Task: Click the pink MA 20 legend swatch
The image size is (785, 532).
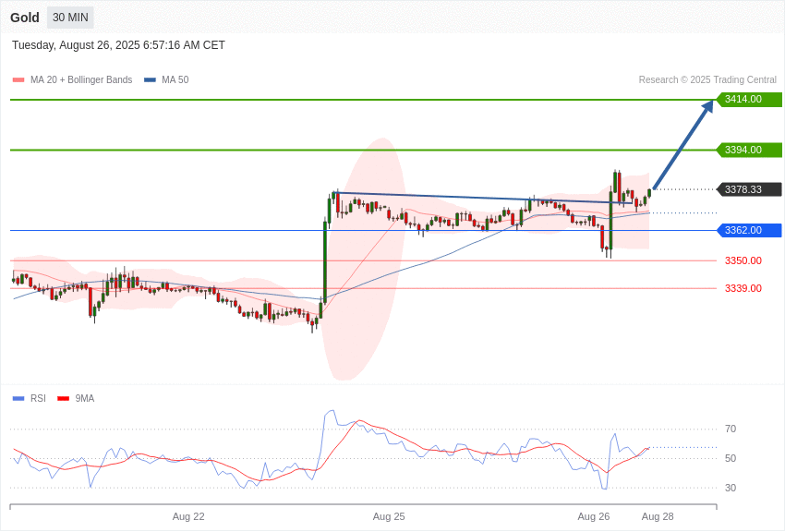Action: pos(18,79)
